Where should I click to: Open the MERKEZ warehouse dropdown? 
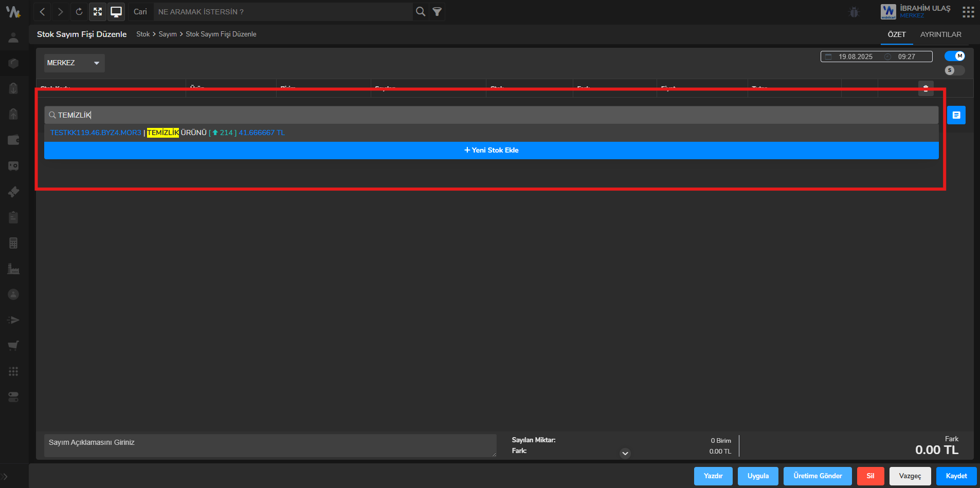click(x=74, y=63)
